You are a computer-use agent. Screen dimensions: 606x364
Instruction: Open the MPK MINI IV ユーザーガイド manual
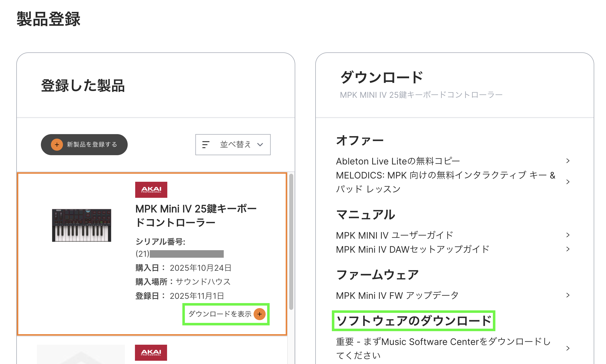(x=395, y=235)
